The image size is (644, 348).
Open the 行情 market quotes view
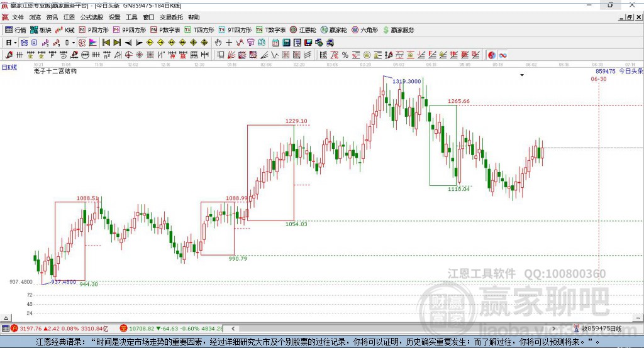click(16, 30)
